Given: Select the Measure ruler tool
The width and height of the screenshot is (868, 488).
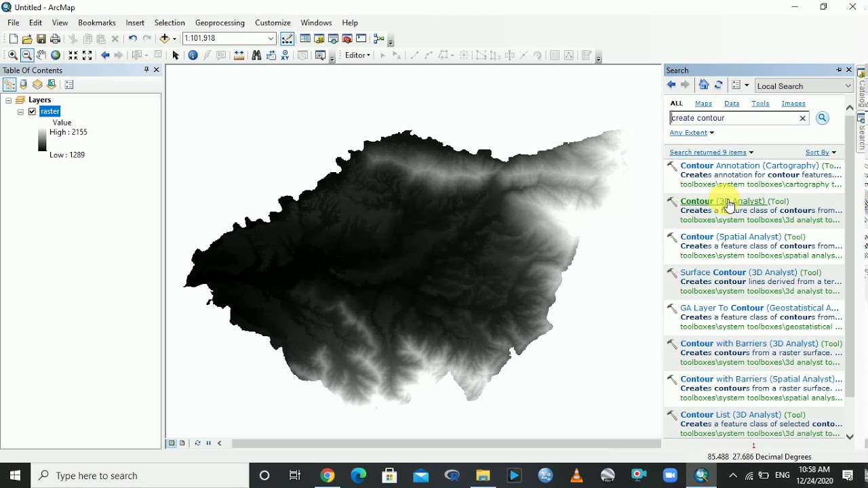Looking at the screenshot, I should pos(239,56).
